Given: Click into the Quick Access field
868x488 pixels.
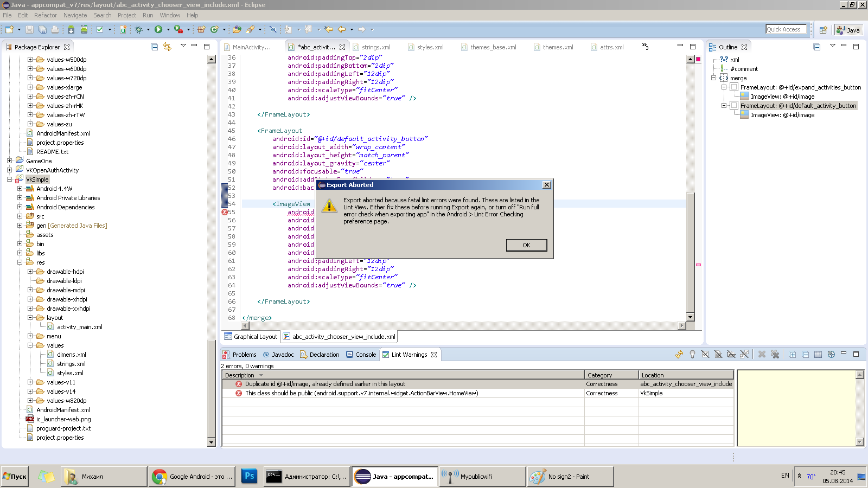Looking at the screenshot, I should click(786, 29).
